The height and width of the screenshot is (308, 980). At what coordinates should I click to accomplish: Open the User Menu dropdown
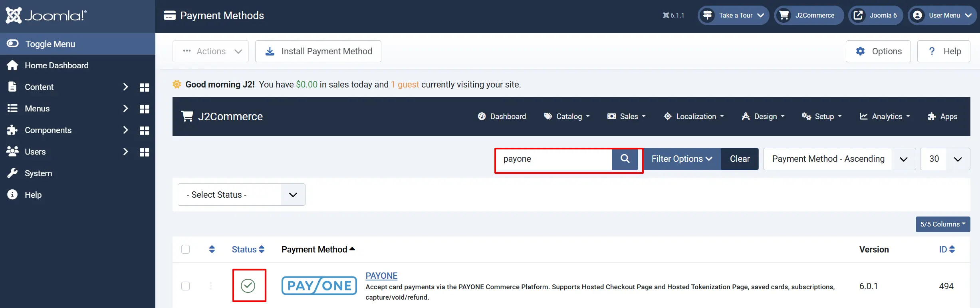tap(942, 15)
